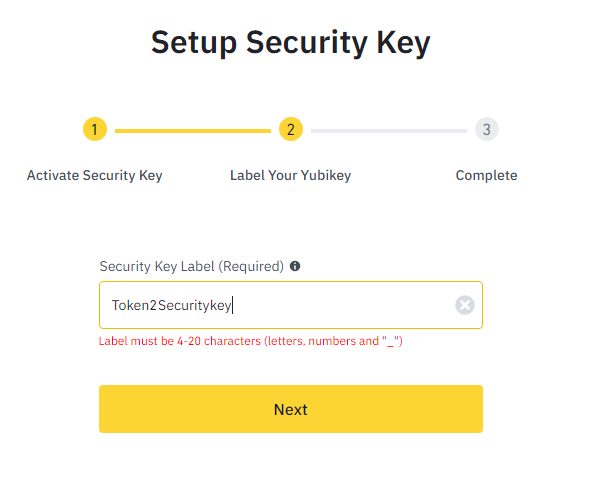Select the grey step 3 circle
The height and width of the screenshot is (487, 605).
[487, 129]
